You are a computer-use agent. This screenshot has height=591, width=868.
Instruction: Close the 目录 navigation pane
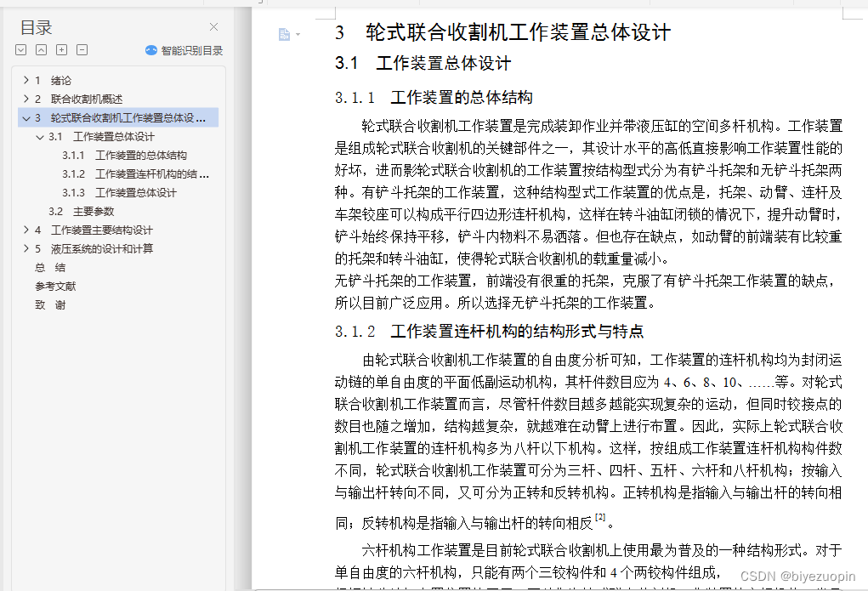pyautogui.click(x=213, y=26)
